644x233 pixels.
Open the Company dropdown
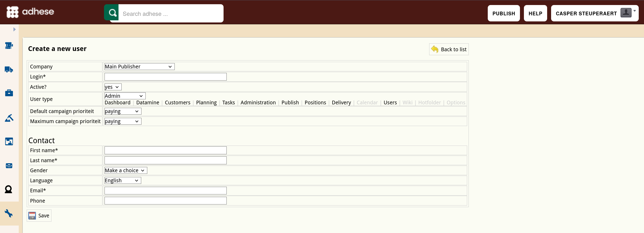pyautogui.click(x=139, y=67)
